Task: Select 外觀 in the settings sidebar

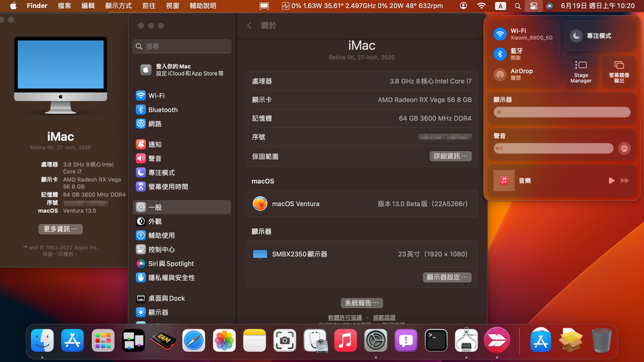Action: click(182, 221)
